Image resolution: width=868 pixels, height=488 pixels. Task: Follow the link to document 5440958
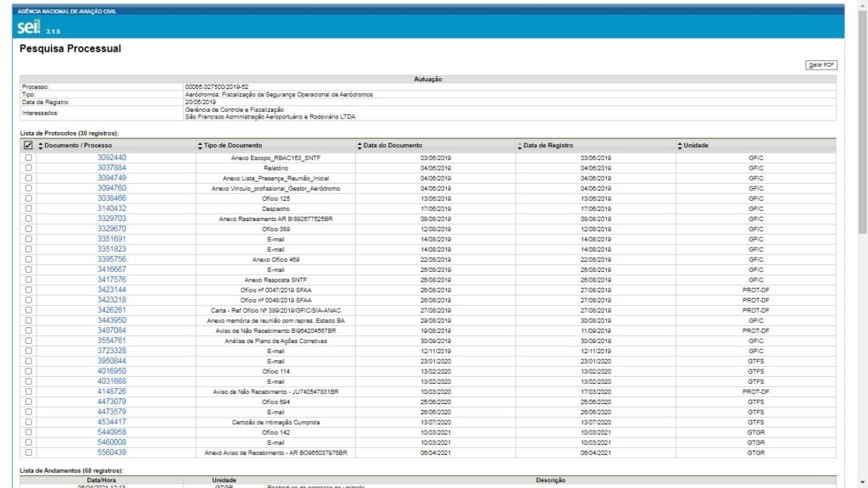(111, 432)
